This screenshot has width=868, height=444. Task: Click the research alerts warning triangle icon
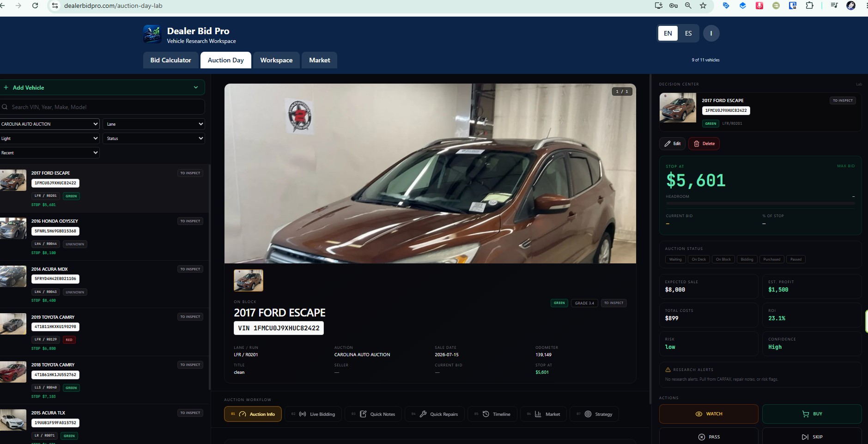(668, 370)
